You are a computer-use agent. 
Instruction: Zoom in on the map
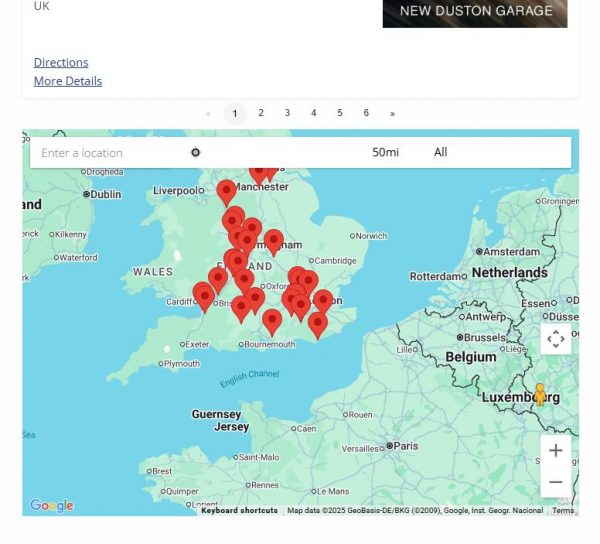(x=556, y=450)
